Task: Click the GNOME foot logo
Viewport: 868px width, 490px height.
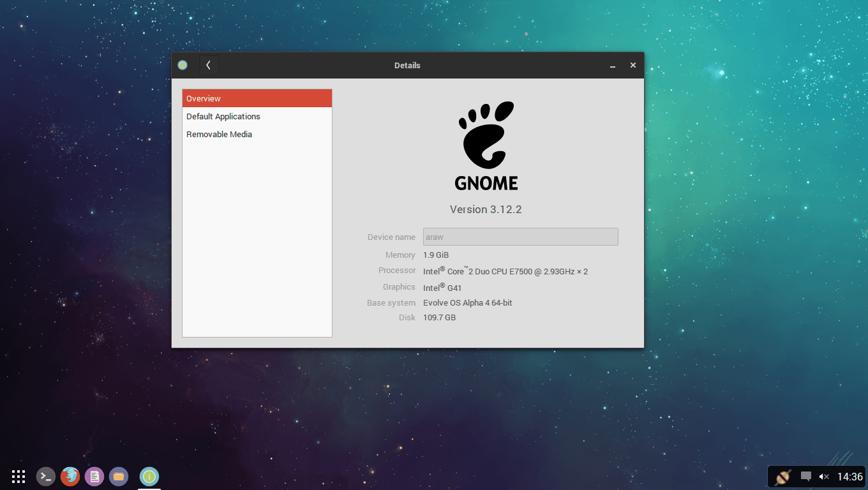Action: 486,146
